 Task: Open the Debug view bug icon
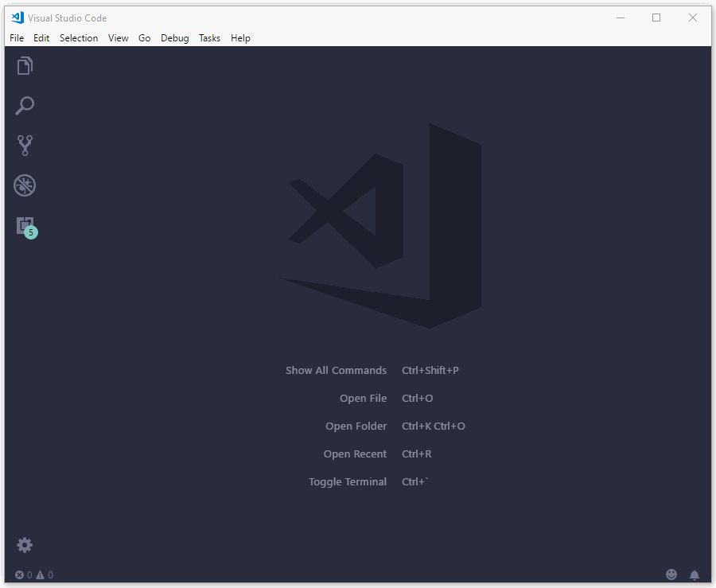pos(25,185)
